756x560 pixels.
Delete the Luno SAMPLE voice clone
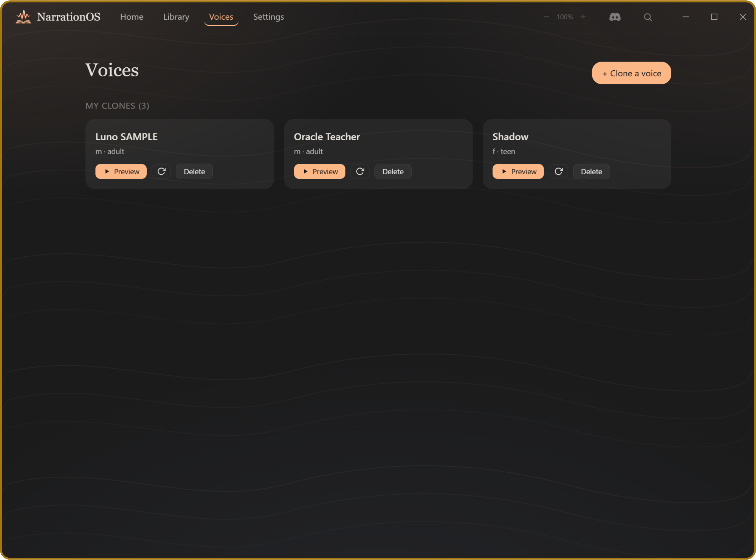coord(194,172)
